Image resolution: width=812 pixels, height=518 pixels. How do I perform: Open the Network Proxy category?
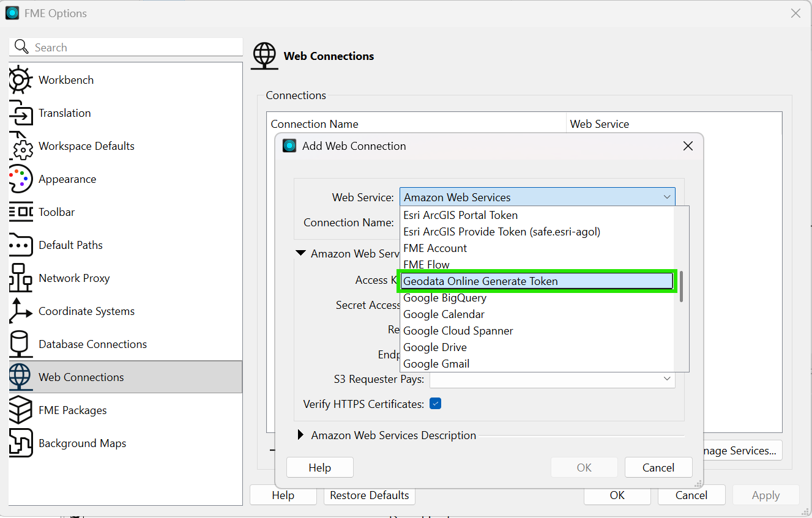[x=125, y=278]
